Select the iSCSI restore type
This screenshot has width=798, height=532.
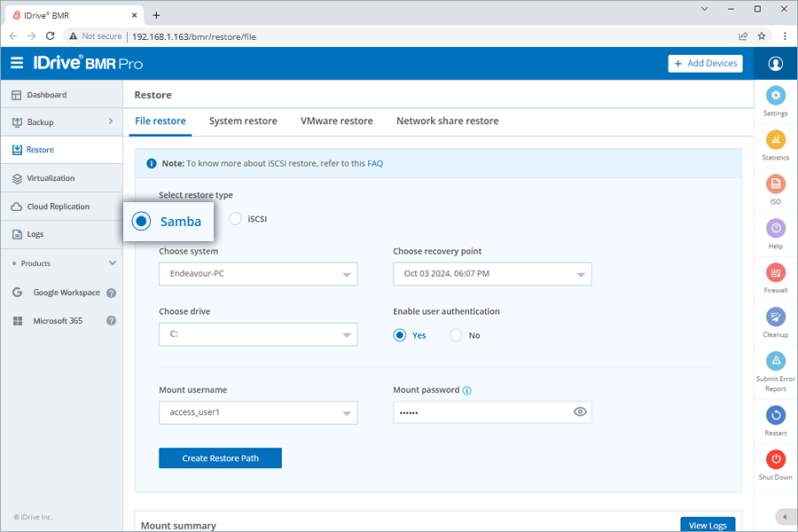[x=235, y=219]
